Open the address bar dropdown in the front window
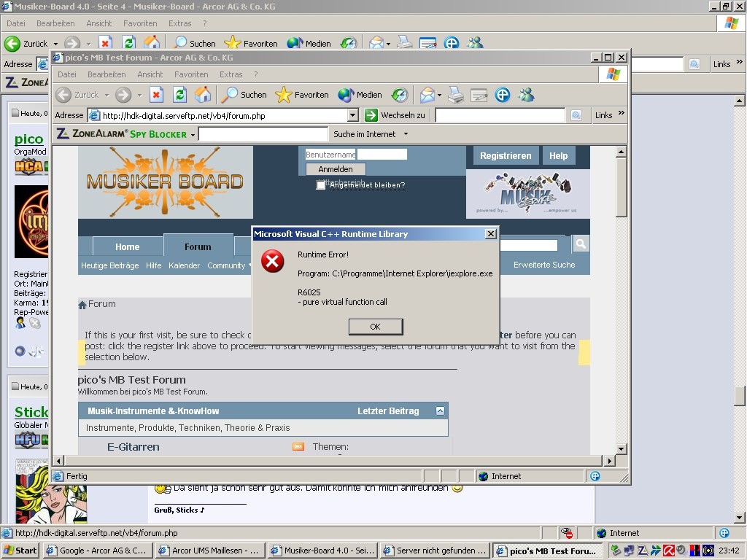The image size is (747, 560). [x=352, y=115]
